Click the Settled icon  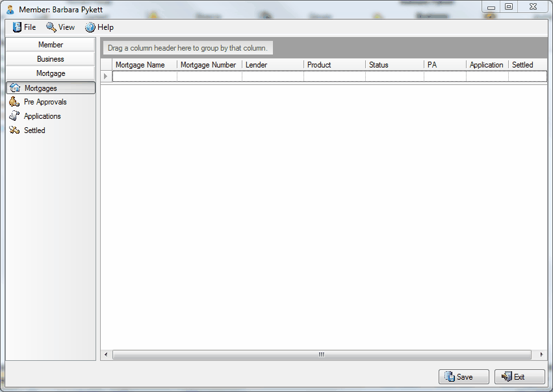pos(14,130)
